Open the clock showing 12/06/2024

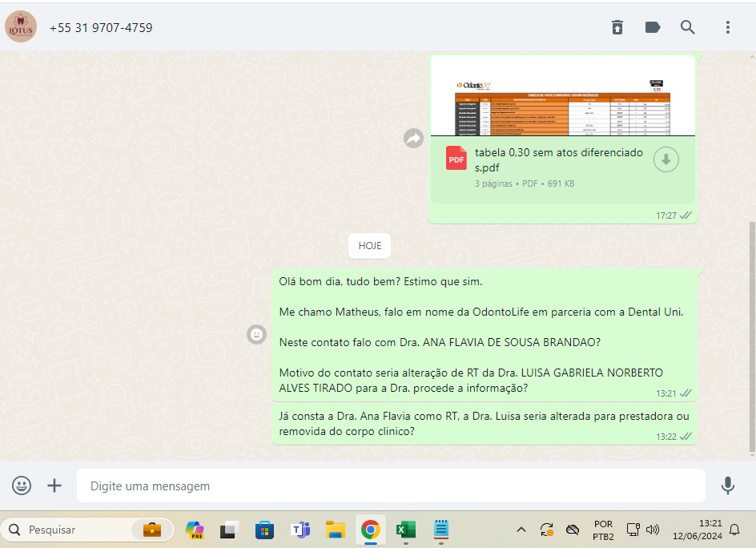click(x=697, y=530)
